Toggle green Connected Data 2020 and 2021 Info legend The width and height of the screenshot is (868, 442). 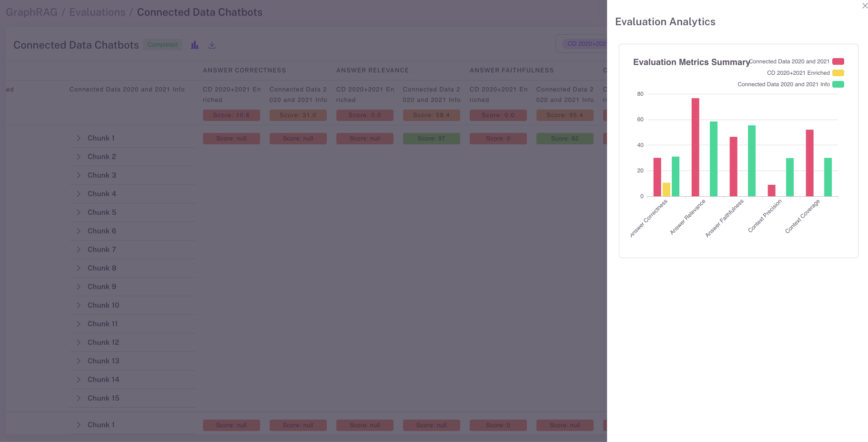(x=838, y=84)
